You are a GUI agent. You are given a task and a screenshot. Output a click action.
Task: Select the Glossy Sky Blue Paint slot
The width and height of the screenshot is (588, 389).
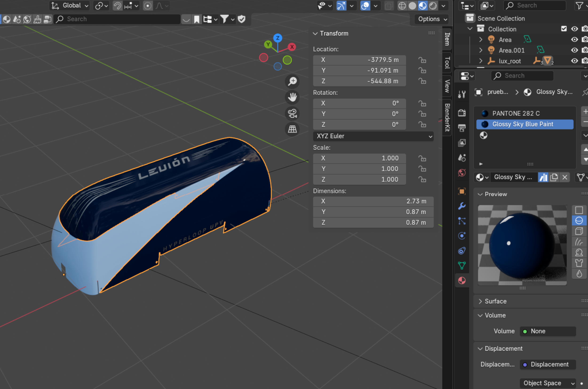(525, 124)
